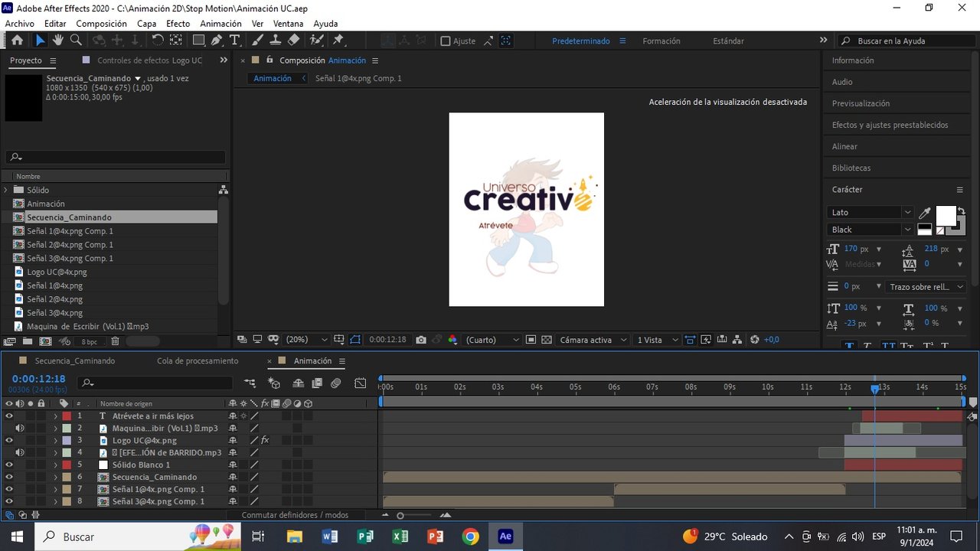Expand the Sólido folder in Project panel

pos(7,190)
